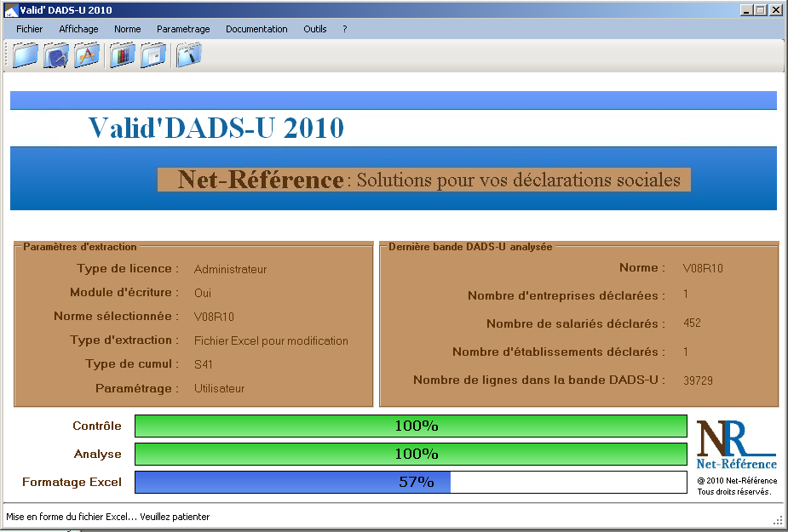
Task: Click the plain blue folder toolbar icon
Action: pyautogui.click(x=25, y=55)
